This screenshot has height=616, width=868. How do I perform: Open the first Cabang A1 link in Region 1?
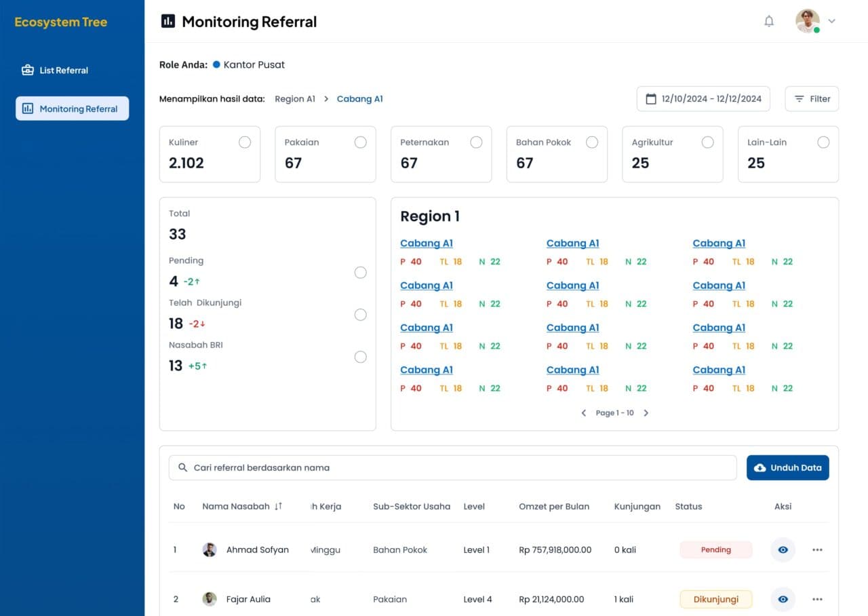[427, 243]
